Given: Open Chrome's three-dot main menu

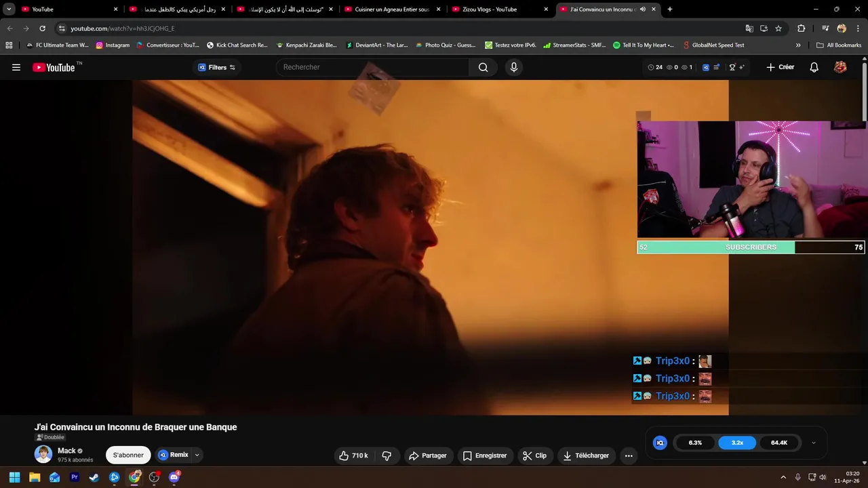Looking at the screenshot, I should 859,28.
